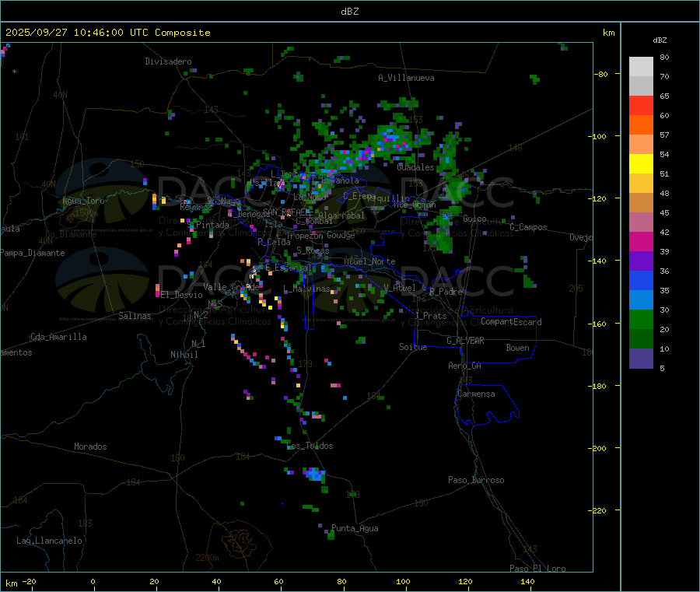700x592 pixels.
Task: Select the R_Padre map label
Action: pos(446,292)
